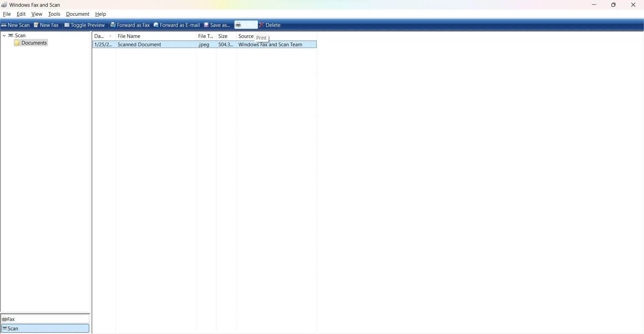Click Save as... in the toolbar
Screen dimensions: 644x334
pyautogui.click(x=217, y=25)
